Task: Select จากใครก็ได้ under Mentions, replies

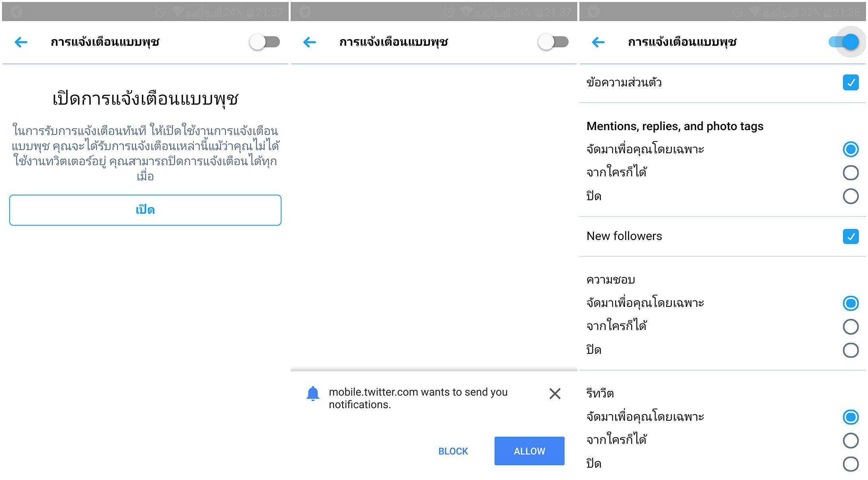Action: coord(850,173)
